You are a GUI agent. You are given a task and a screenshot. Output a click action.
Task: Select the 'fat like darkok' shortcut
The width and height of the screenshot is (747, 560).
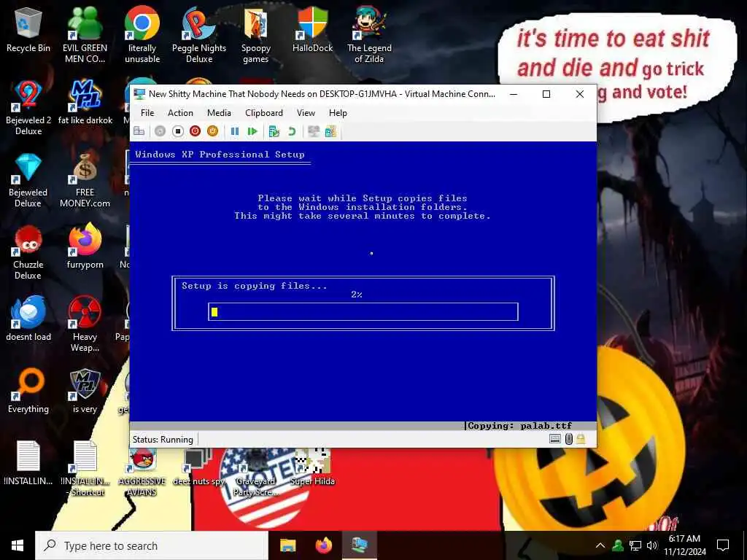click(85, 102)
